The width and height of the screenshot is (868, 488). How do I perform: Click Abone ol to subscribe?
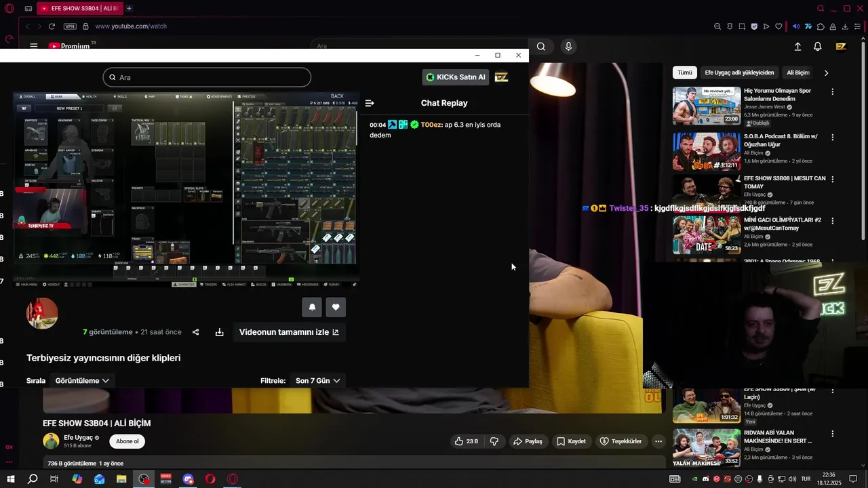(127, 441)
